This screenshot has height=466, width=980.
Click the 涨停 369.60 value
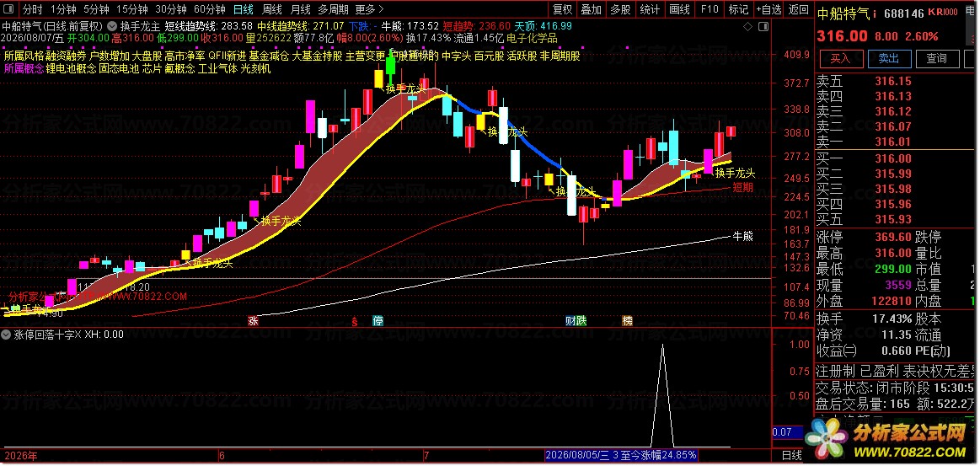click(892, 238)
